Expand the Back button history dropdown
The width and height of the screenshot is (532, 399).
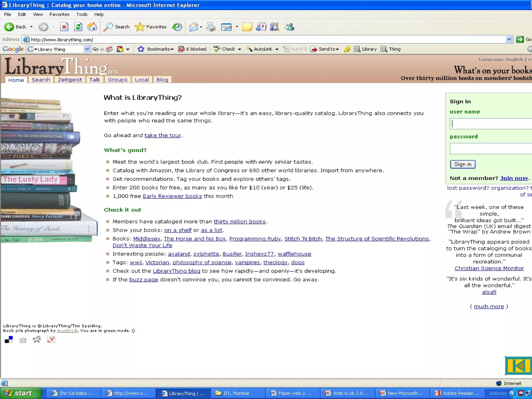[31, 27]
